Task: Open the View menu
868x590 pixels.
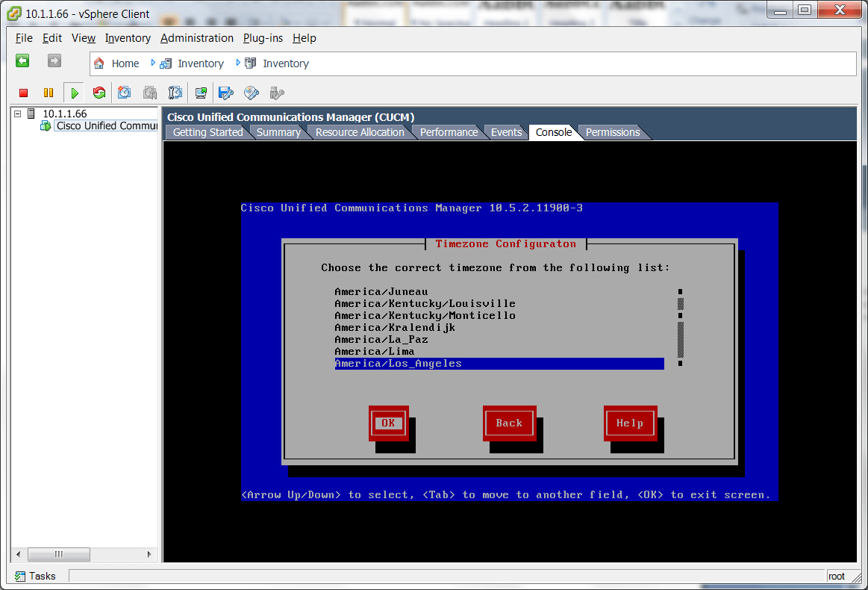Action: pyautogui.click(x=84, y=38)
